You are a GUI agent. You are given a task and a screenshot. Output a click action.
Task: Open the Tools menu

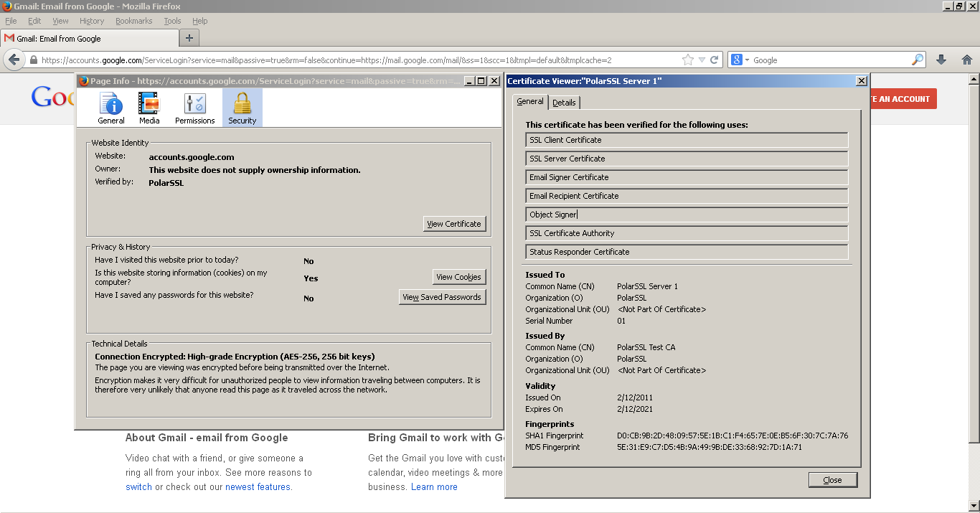(x=172, y=21)
